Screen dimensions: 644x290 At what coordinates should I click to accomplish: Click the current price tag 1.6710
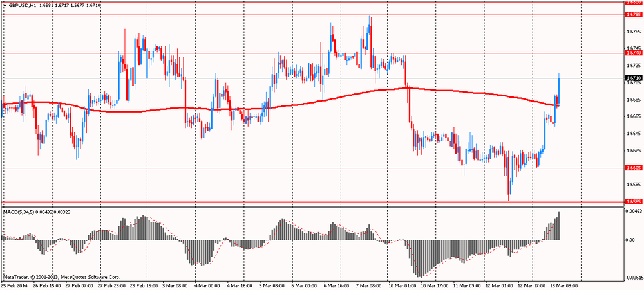[633, 78]
